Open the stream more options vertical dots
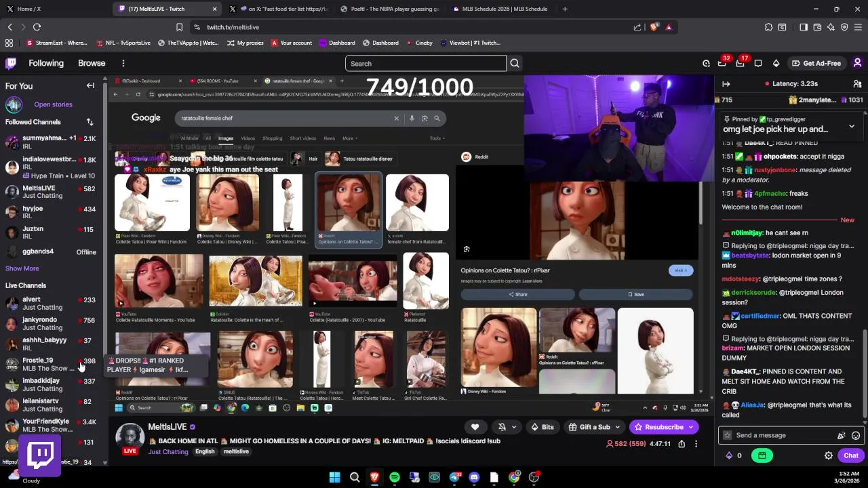The image size is (868, 488). (696, 444)
